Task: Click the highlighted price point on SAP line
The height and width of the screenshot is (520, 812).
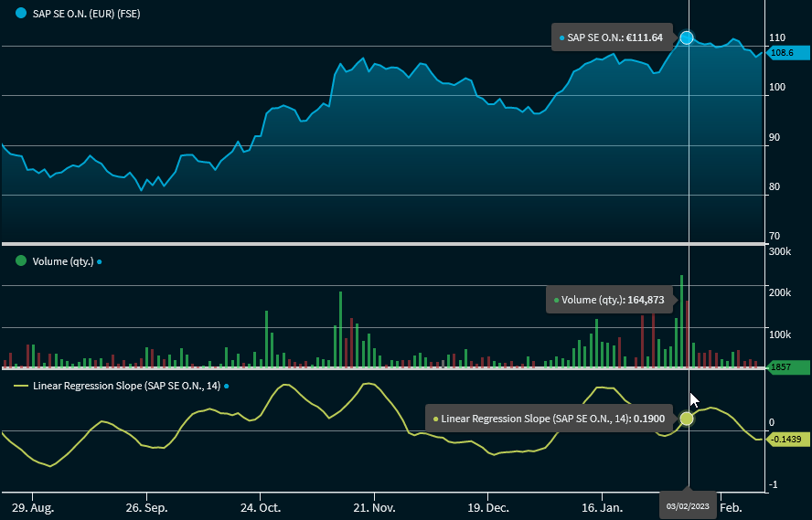Action: (687, 37)
